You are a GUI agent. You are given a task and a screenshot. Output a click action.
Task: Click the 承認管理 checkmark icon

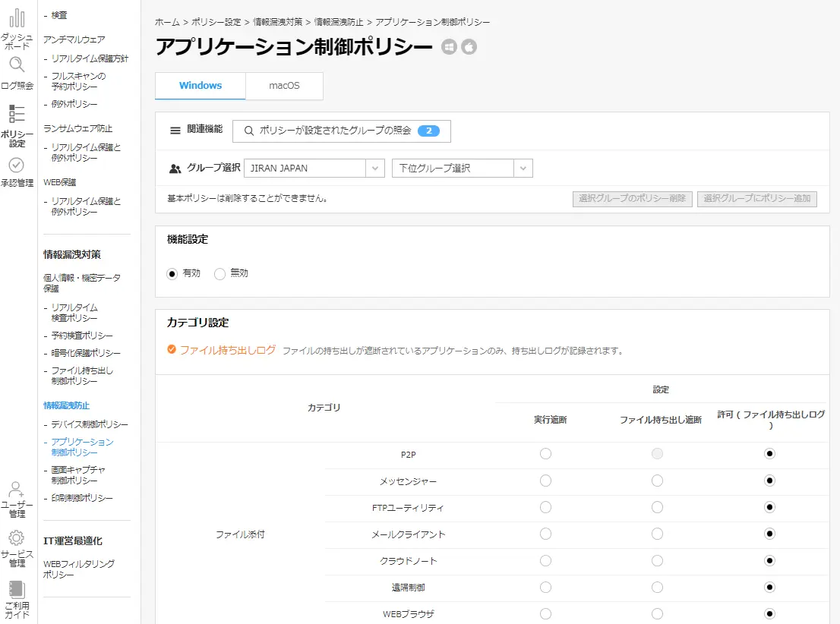click(17, 165)
